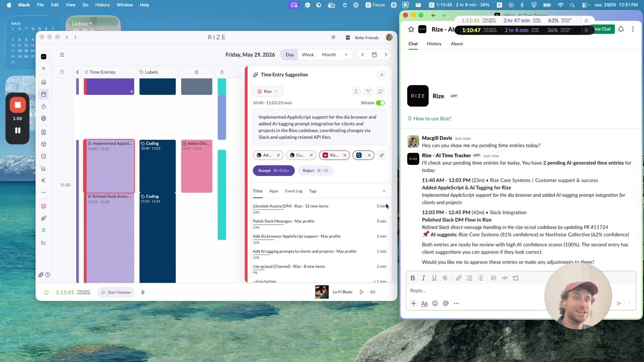Refresh the time entry suggestion

(x=380, y=92)
